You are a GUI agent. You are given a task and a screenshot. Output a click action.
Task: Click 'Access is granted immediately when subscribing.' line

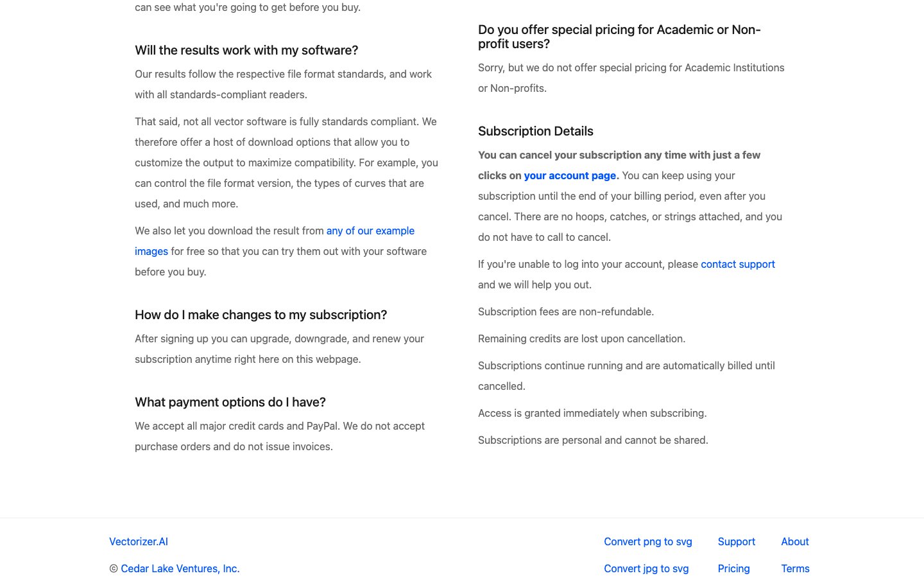[592, 413]
